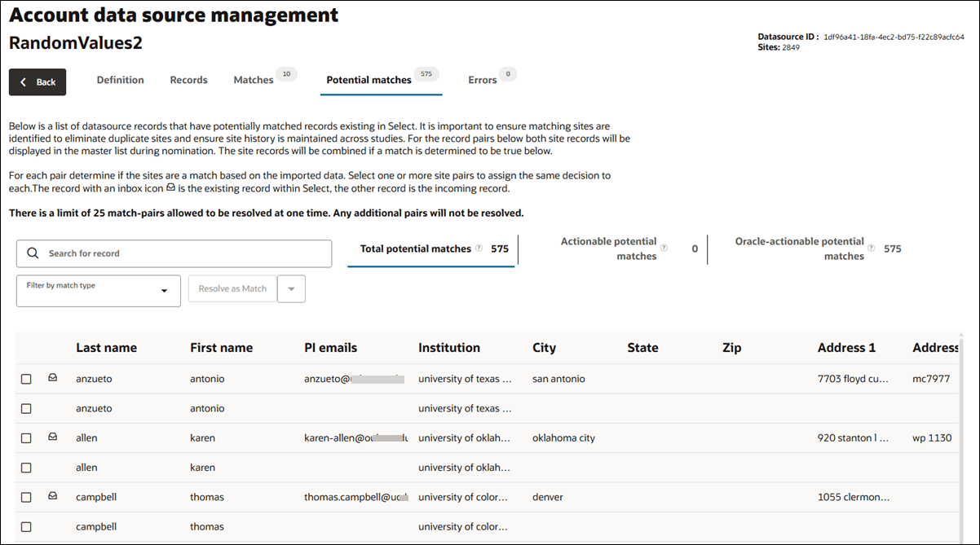
Task: Click the inbox icon in the anzueto row
Action: pos(53,378)
